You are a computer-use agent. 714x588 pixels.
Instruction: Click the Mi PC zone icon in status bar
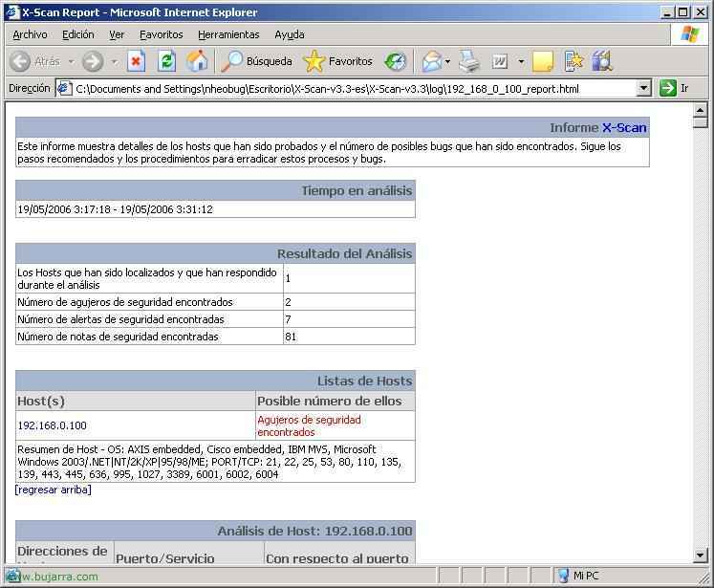(x=563, y=576)
